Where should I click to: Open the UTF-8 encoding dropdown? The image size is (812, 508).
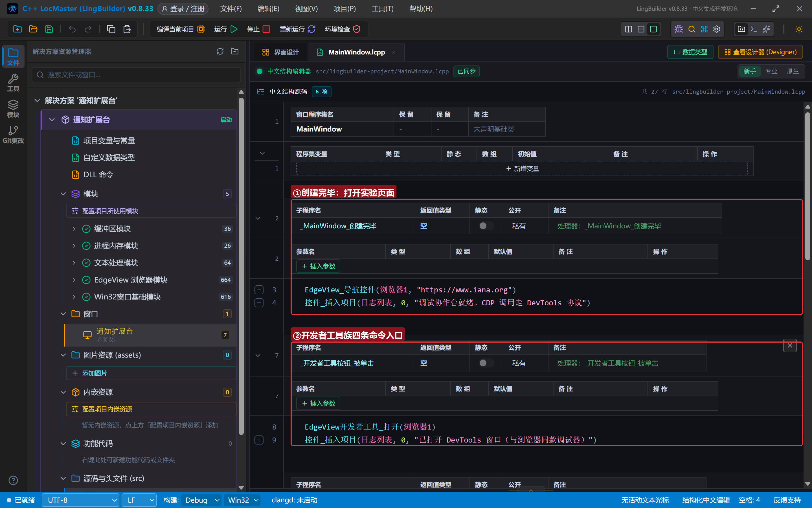click(81, 500)
